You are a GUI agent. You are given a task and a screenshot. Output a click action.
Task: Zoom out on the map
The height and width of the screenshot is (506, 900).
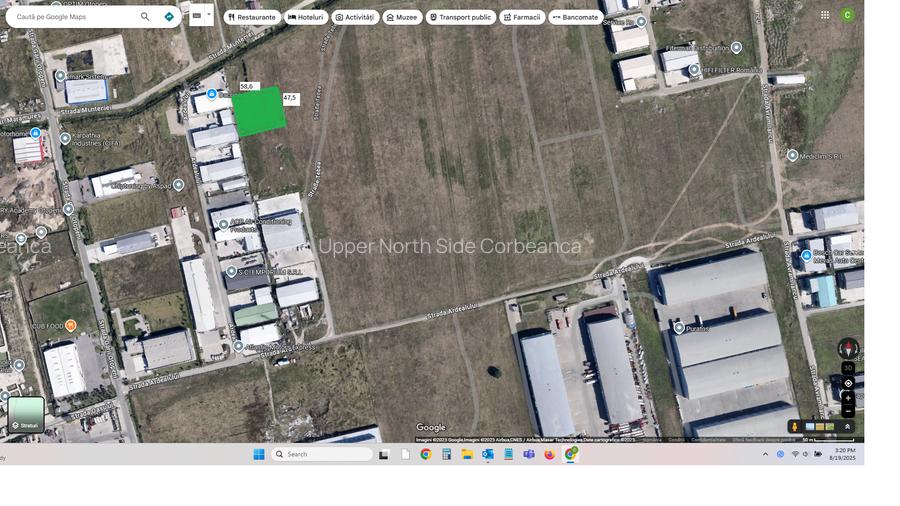[848, 411]
